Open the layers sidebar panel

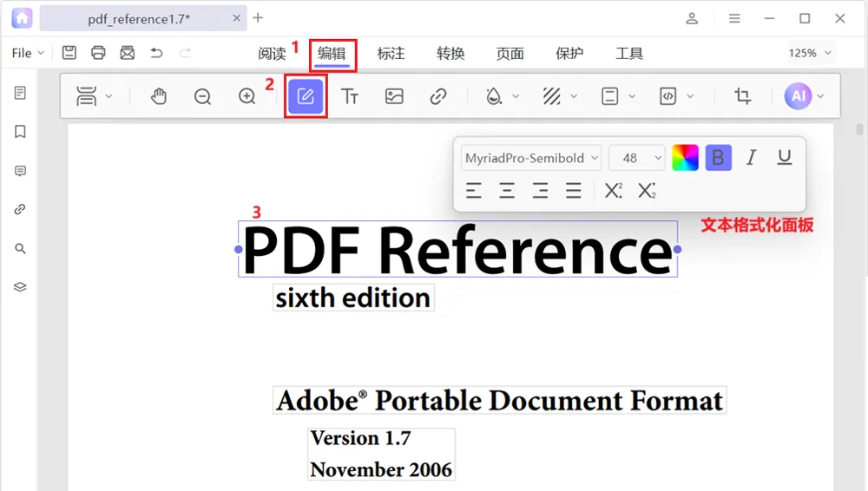[x=20, y=287]
